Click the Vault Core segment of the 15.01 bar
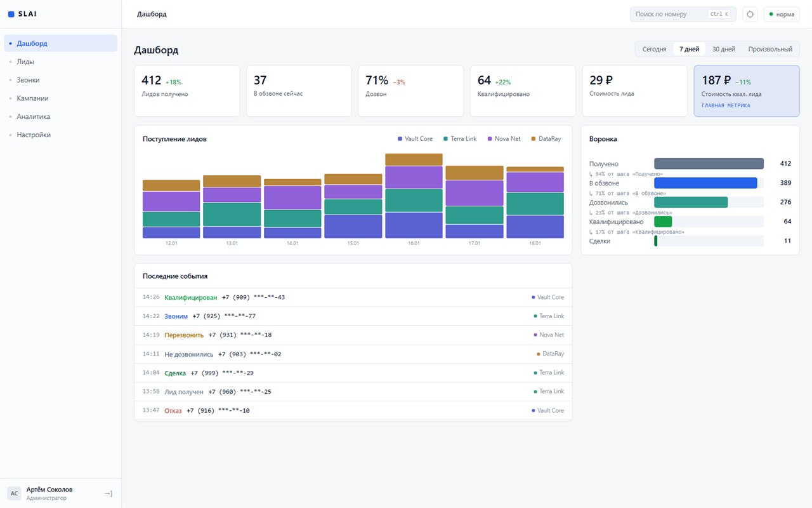Image resolution: width=812 pixels, height=508 pixels. pyautogui.click(x=353, y=227)
